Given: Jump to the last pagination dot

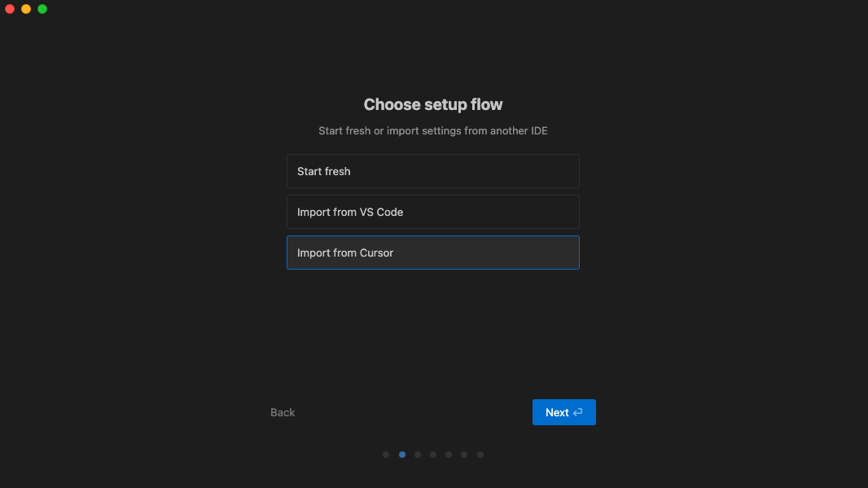Looking at the screenshot, I should [480, 455].
